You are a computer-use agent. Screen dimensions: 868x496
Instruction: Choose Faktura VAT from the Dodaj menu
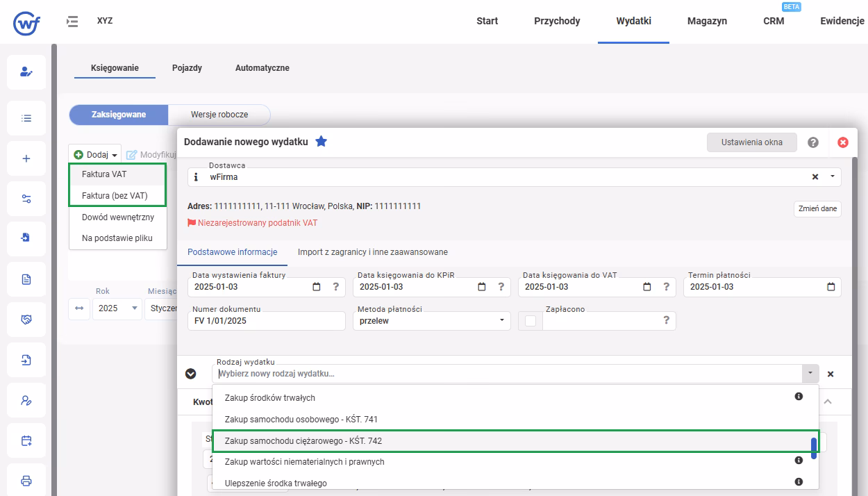pos(104,174)
